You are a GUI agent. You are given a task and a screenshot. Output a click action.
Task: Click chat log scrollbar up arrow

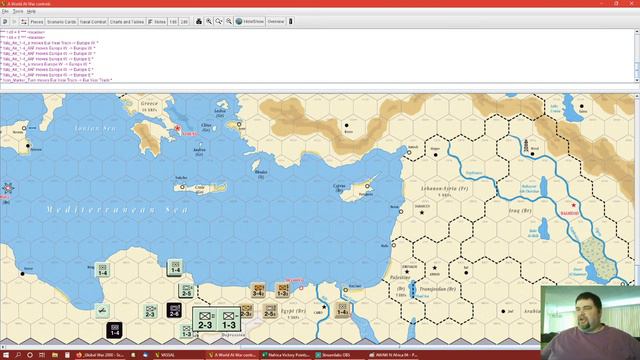click(x=637, y=31)
